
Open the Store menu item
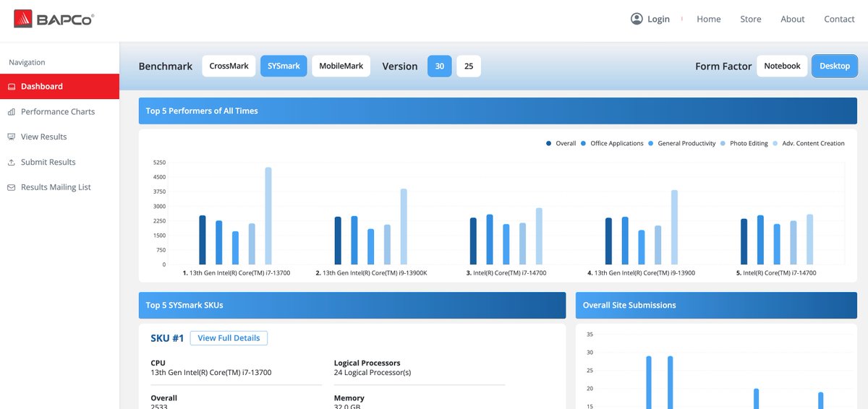(751, 20)
